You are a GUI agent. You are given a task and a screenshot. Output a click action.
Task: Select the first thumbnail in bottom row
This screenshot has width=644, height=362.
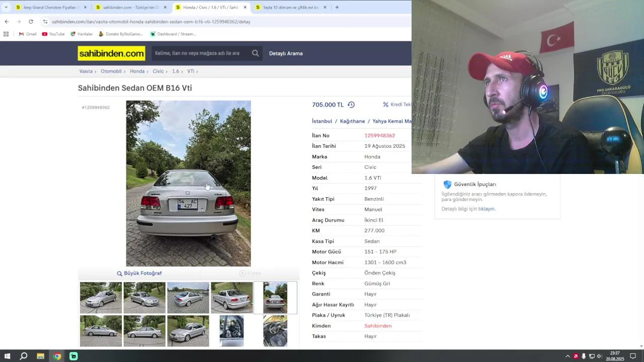[101, 331]
